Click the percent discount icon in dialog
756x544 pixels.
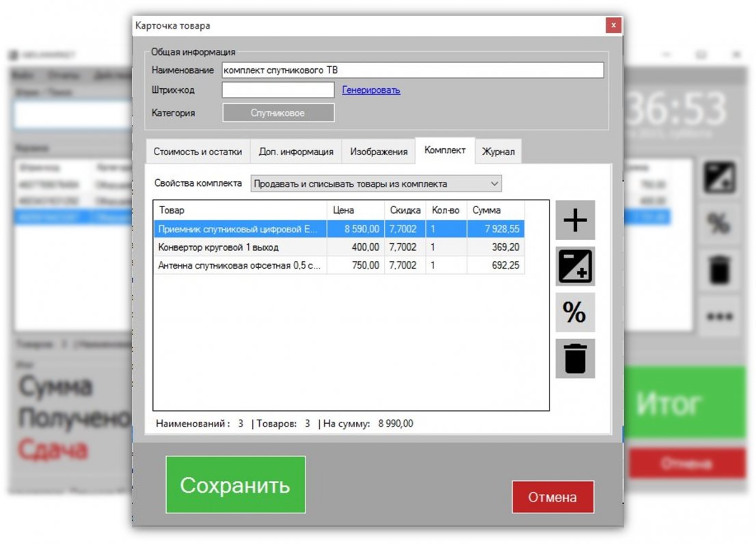pos(575,312)
